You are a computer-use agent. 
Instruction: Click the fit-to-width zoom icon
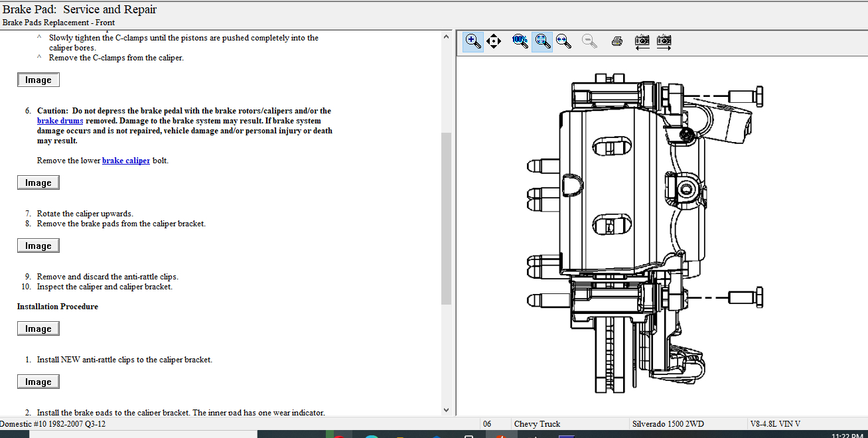(563, 41)
